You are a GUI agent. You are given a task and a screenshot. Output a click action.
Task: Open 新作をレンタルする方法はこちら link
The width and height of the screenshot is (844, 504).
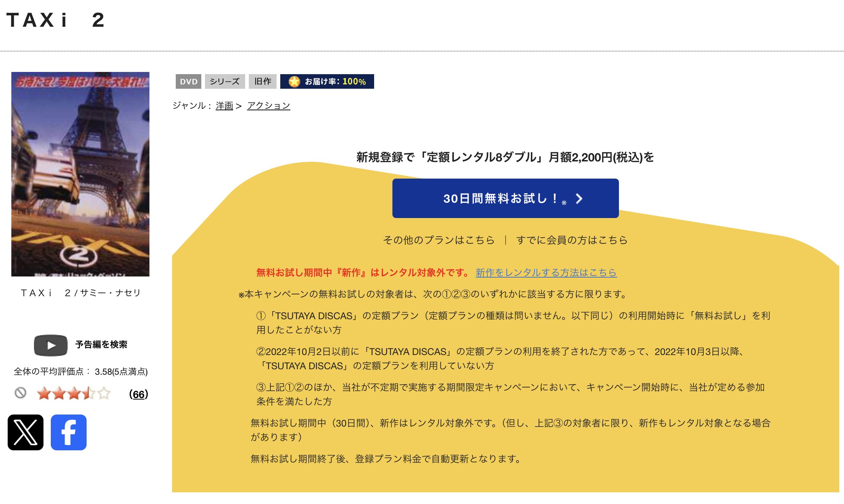click(x=546, y=272)
